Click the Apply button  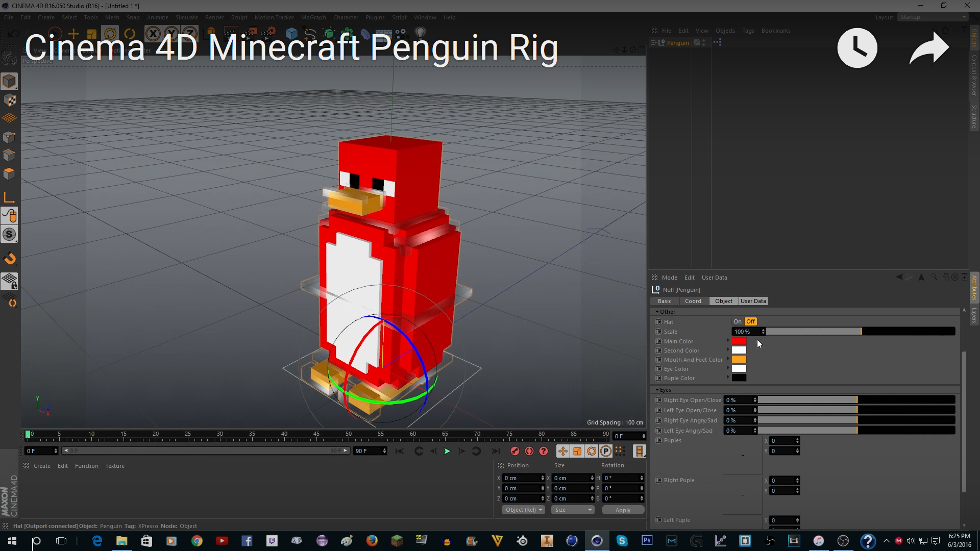click(623, 510)
